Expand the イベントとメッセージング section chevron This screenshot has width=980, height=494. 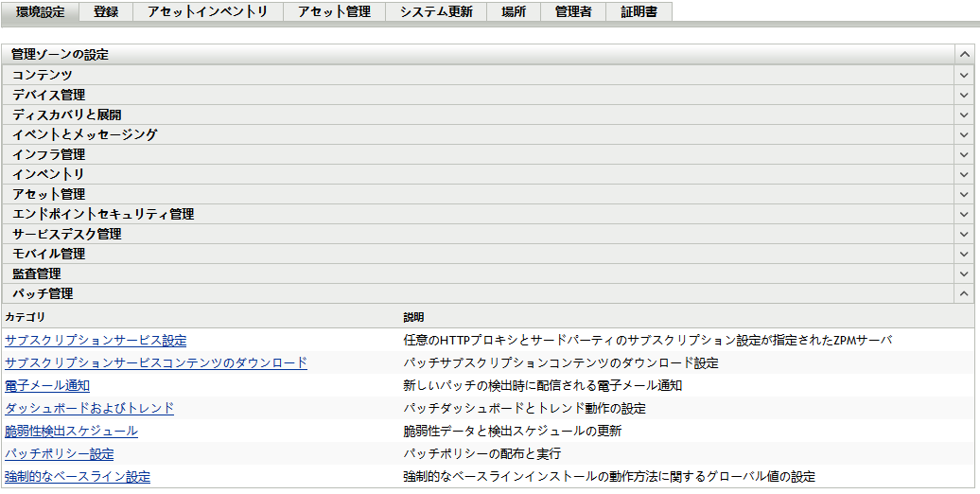click(x=964, y=134)
